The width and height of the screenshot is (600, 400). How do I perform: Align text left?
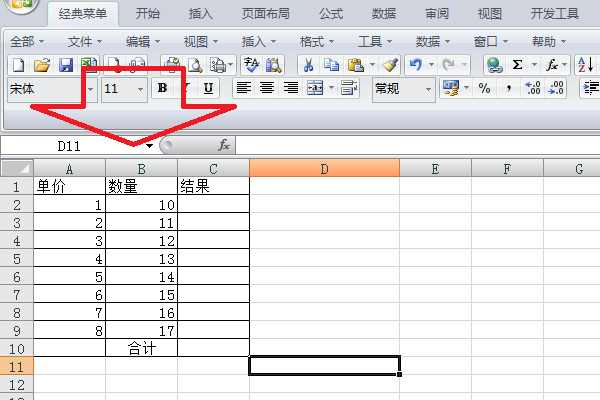coord(243,88)
